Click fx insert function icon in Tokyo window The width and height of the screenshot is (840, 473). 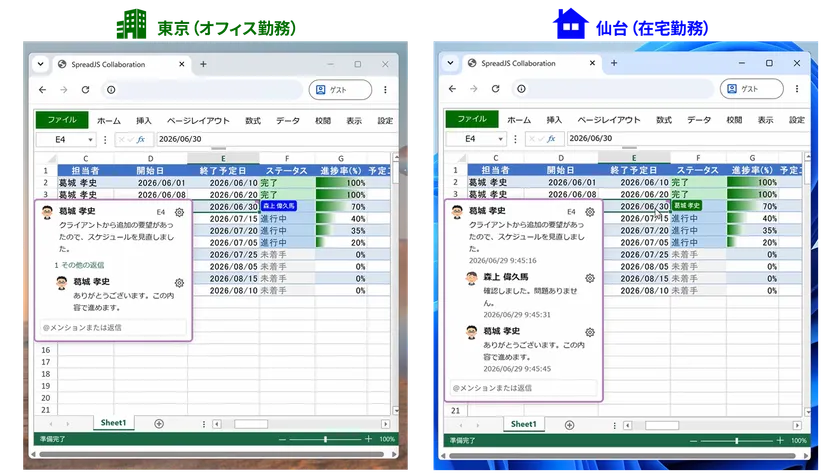(141, 139)
